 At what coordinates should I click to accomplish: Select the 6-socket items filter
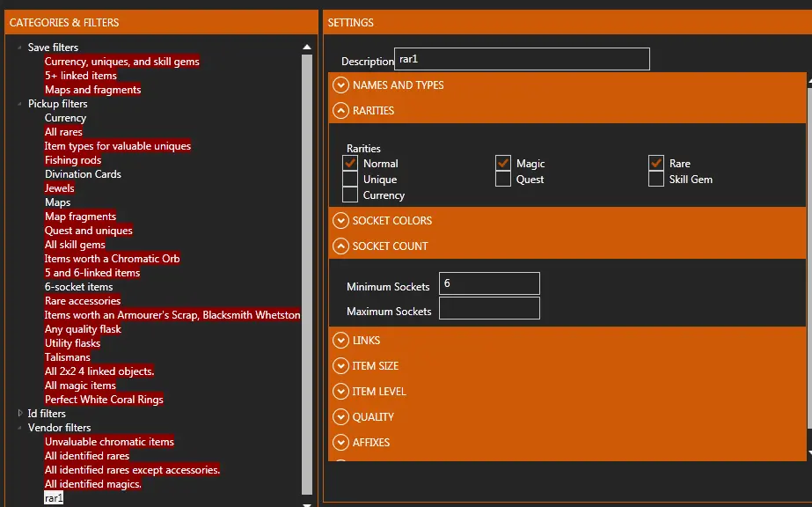[78, 287]
